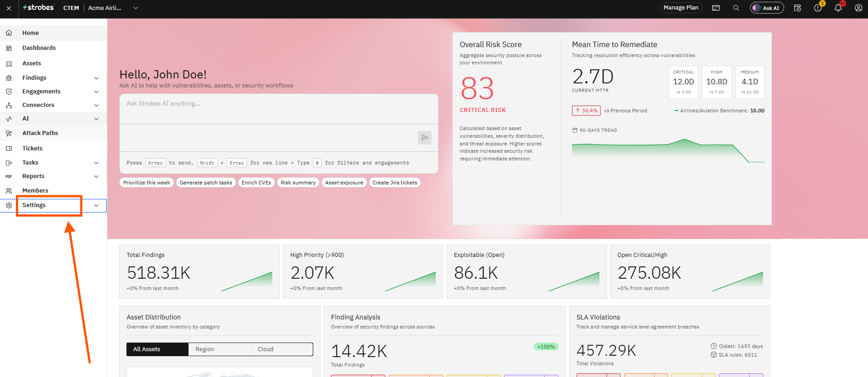The width and height of the screenshot is (868, 377).
Task: Click the credit card icon beside Manage Plan
Action: tap(716, 8)
